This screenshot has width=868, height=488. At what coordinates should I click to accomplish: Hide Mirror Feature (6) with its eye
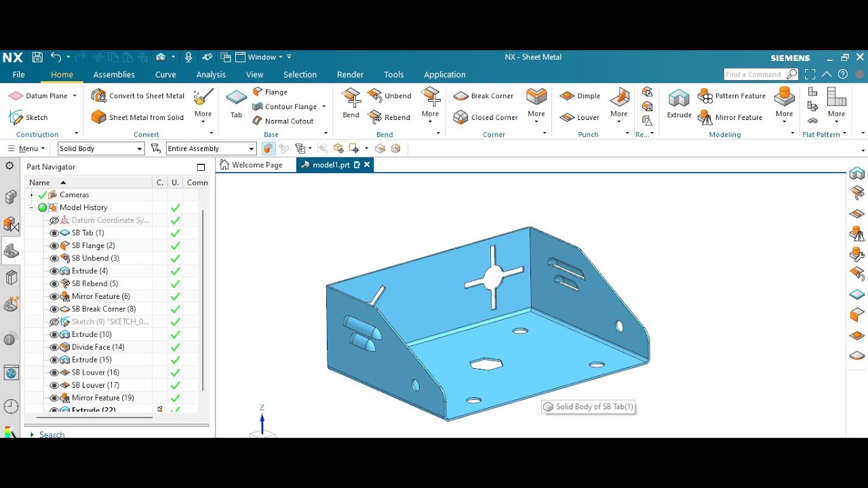click(55, 296)
